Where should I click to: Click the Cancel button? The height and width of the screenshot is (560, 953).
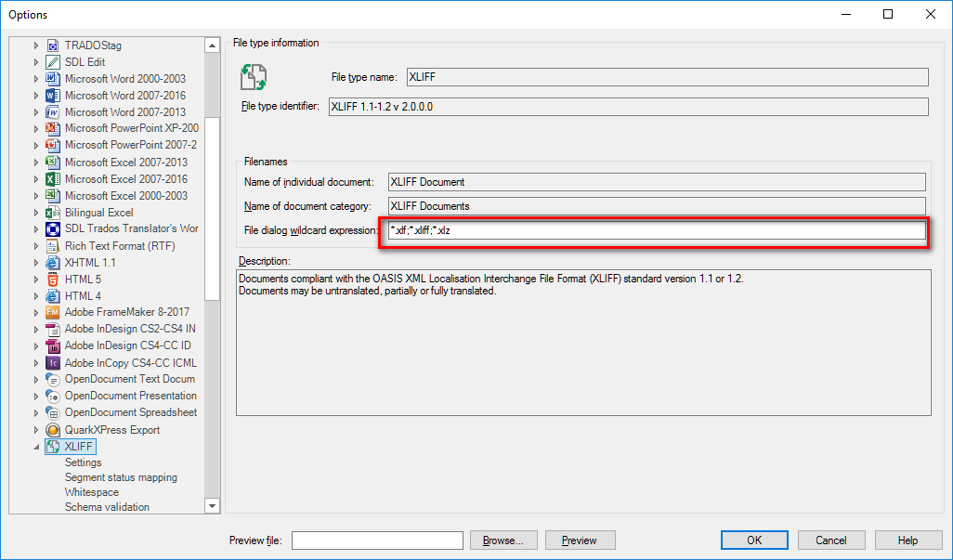pyautogui.click(x=830, y=540)
